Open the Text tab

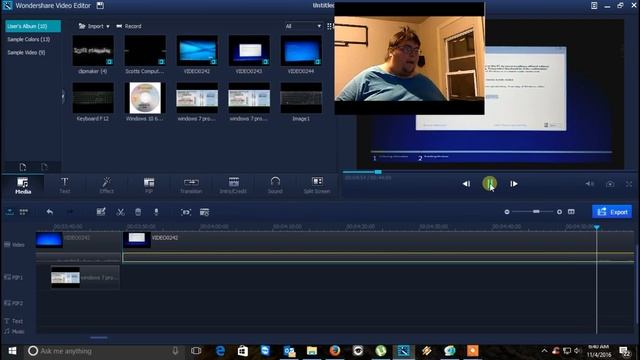tap(64, 186)
